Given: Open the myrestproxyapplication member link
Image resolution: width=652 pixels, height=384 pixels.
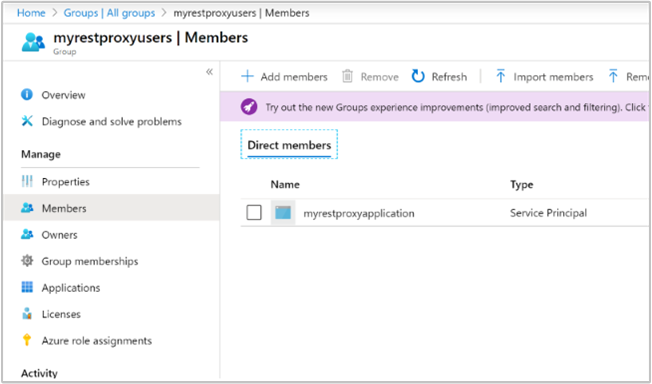Looking at the screenshot, I should [x=359, y=213].
